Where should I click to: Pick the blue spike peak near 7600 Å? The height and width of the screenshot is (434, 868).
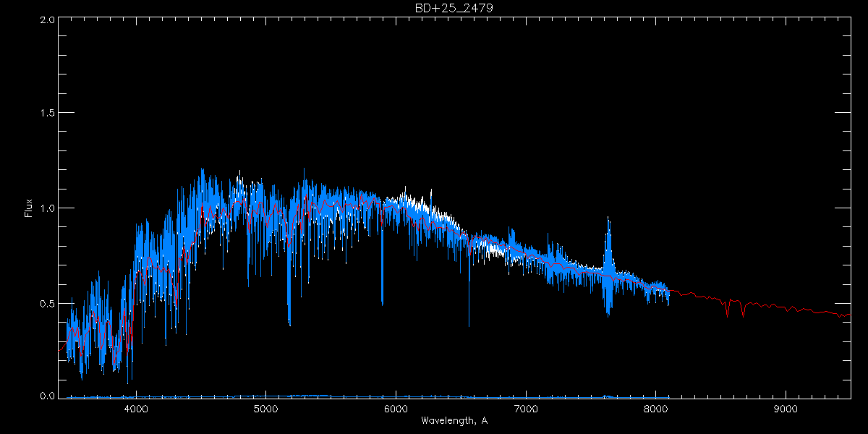point(608,218)
